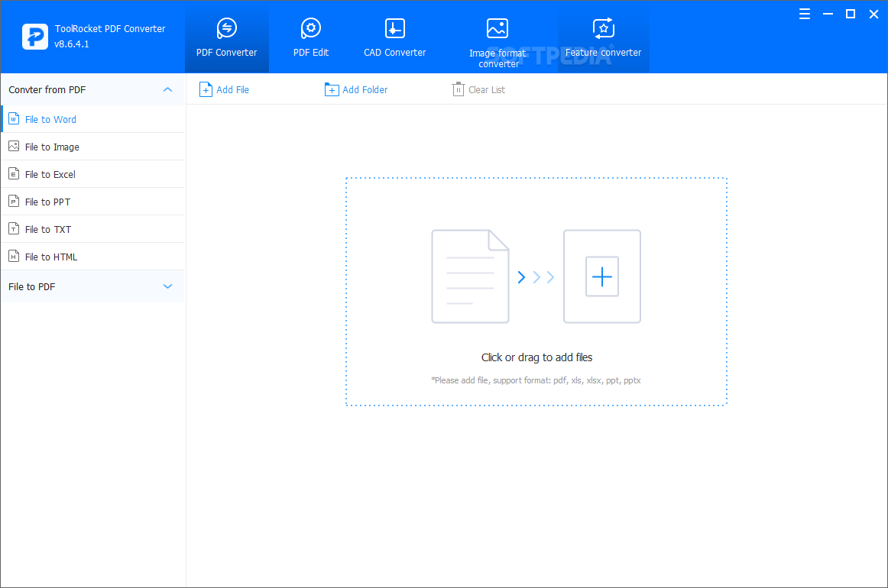Viewport: 888px width, 588px height.
Task: Click the Word document icon
Action: pyautogui.click(x=14, y=119)
